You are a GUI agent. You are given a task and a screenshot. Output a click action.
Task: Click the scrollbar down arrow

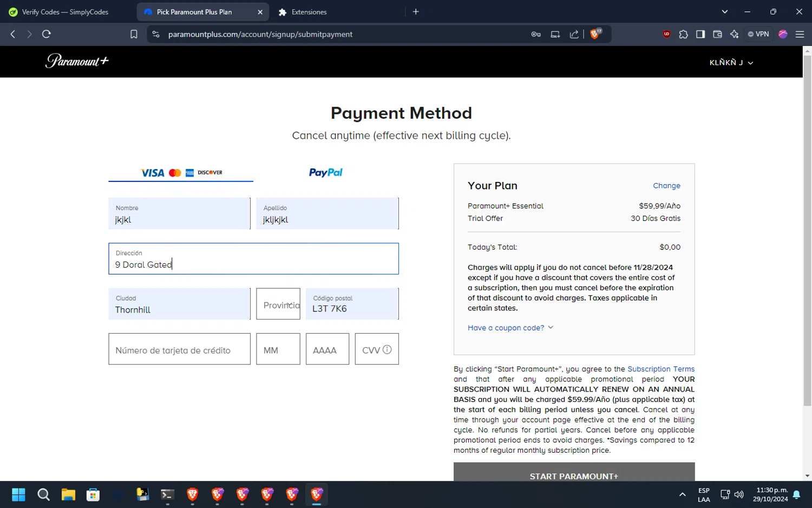807,476
